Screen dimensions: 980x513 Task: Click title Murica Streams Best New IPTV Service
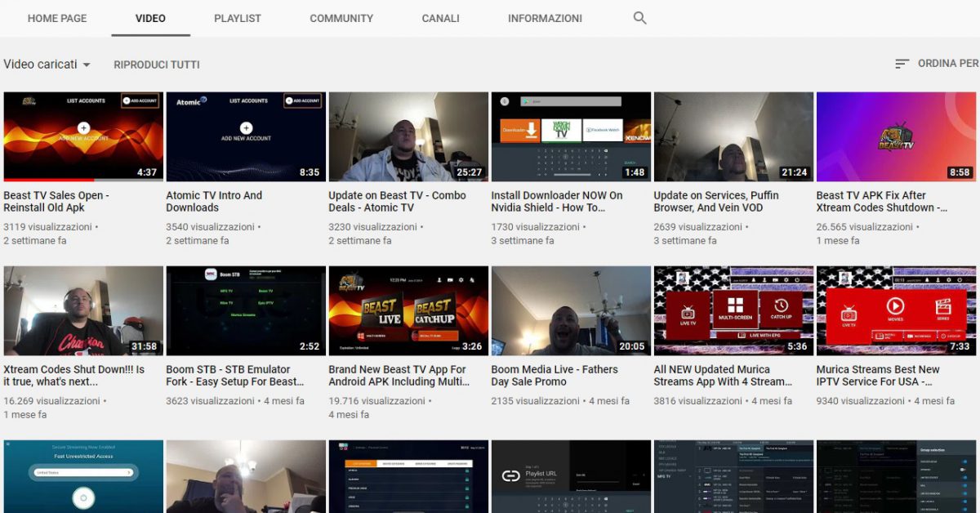point(878,376)
